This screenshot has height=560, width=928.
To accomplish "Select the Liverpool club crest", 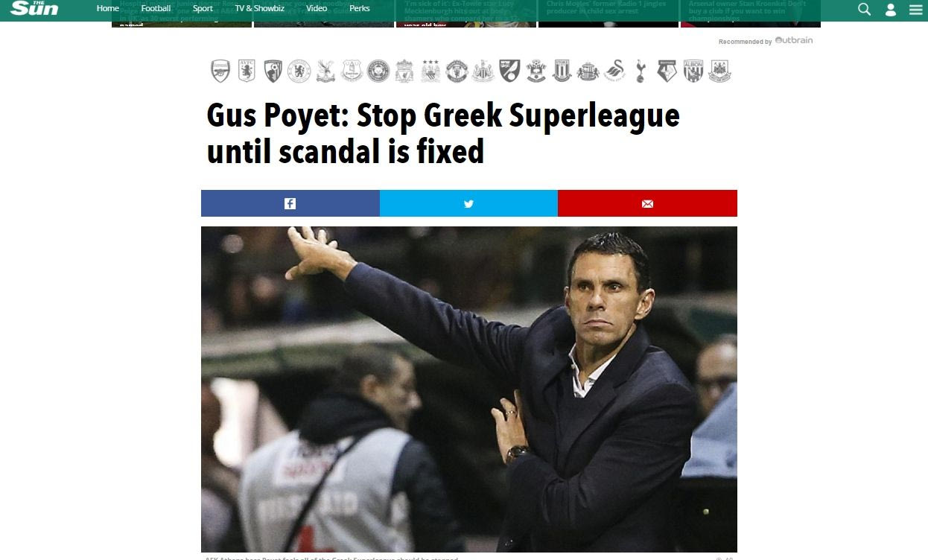I will [404, 71].
